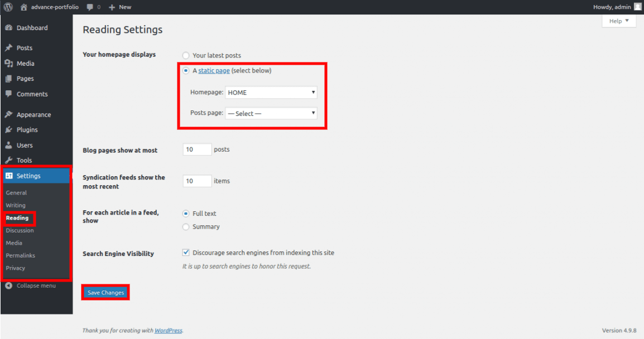The height and width of the screenshot is (339, 644).
Task: Click the Reading Settings heading
Action: (123, 30)
